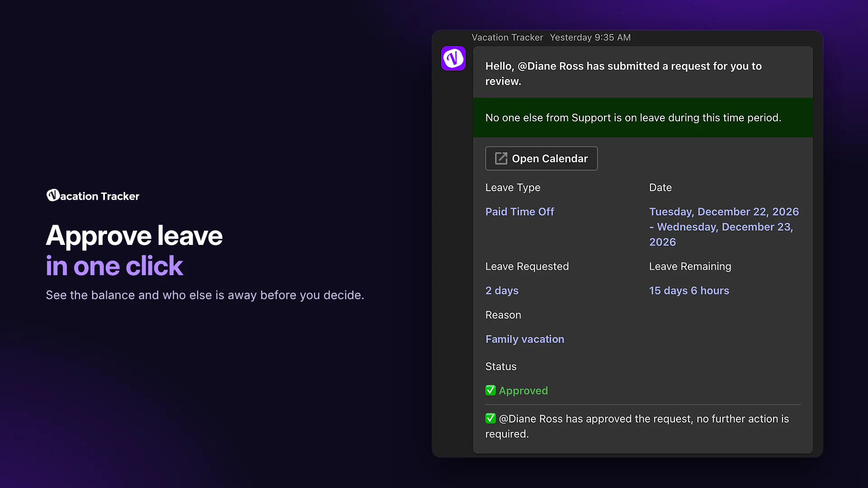Click the Vacation Tracker app avatar icon
The height and width of the screenshot is (488, 868).
click(453, 58)
